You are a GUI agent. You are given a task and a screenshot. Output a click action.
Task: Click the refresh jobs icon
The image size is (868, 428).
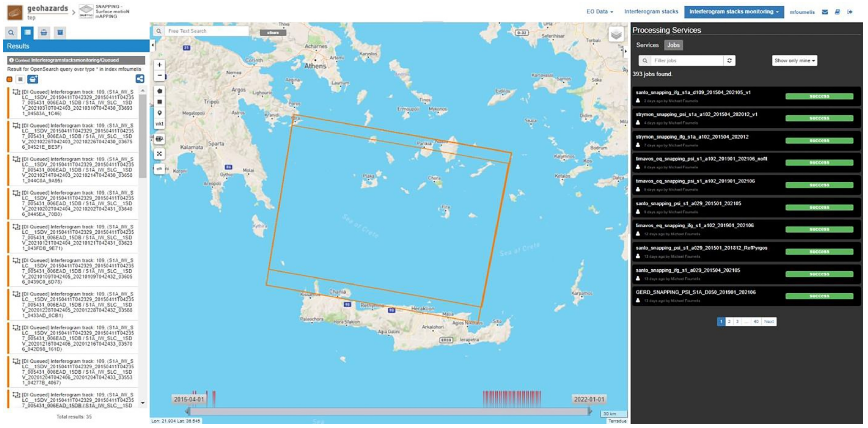tap(729, 61)
